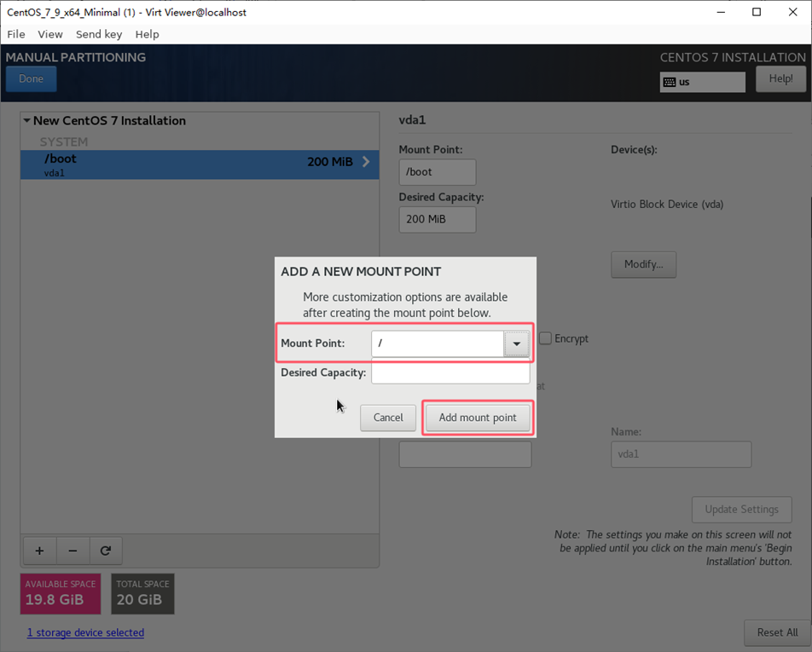Click the Virtio Block Device (vda) text
The image size is (812, 652).
coord(667,204)
